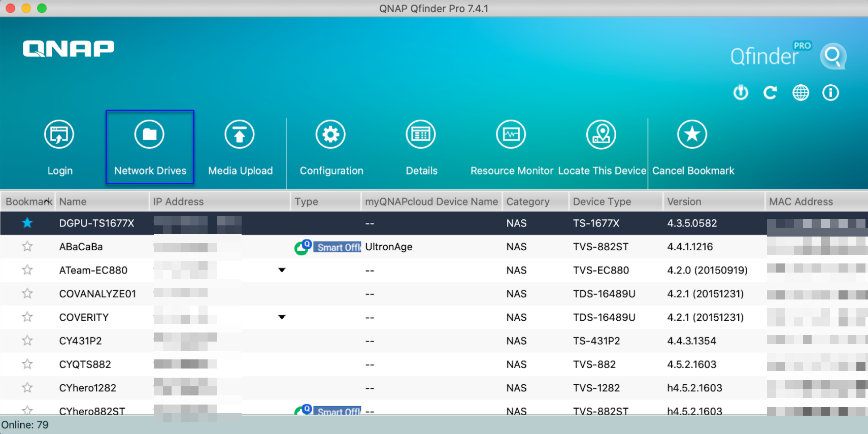Open Resource Monitor

(511, 147)
